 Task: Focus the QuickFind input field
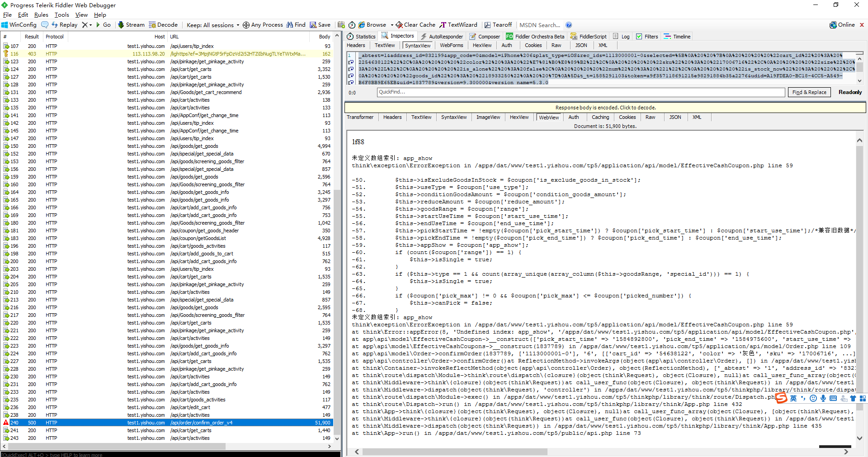click(581, 92)
